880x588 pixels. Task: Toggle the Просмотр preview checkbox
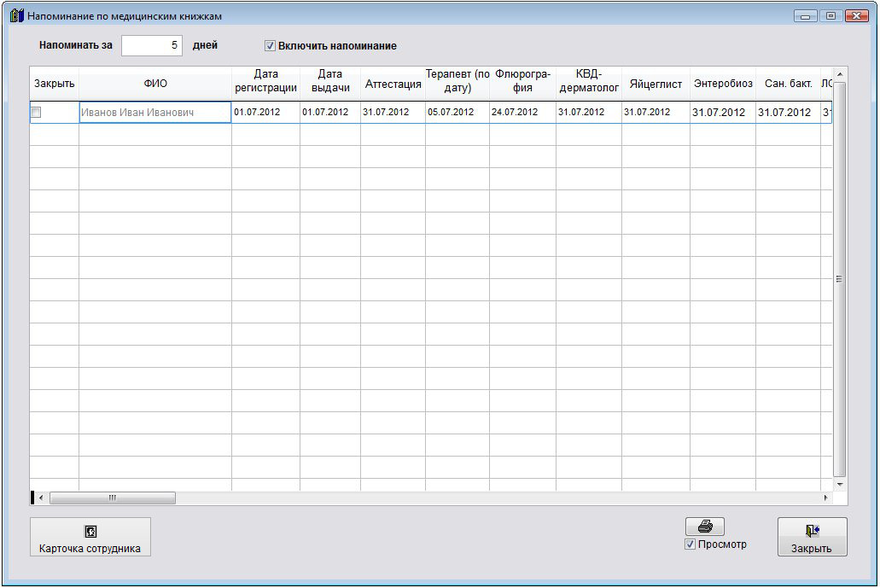click(690, 544)
